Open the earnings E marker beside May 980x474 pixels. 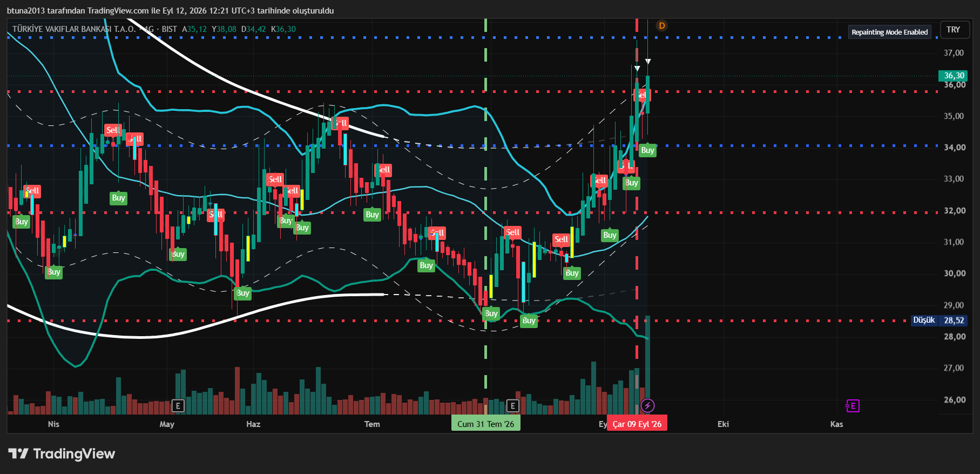click(x=178, y=406)
